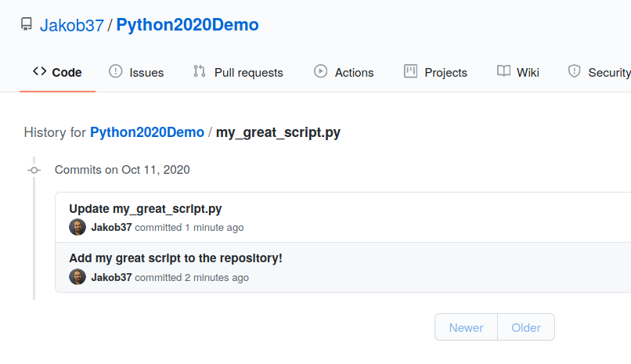The height and width of the screenshot is (364, 631).
Task: Open the Security tab
Action: (599, 72)
